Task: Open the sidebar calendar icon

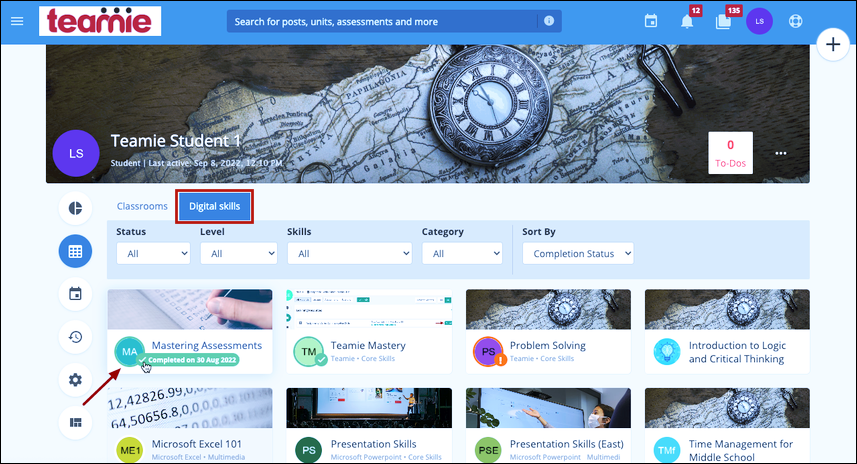Action: [x=75, y=294]
